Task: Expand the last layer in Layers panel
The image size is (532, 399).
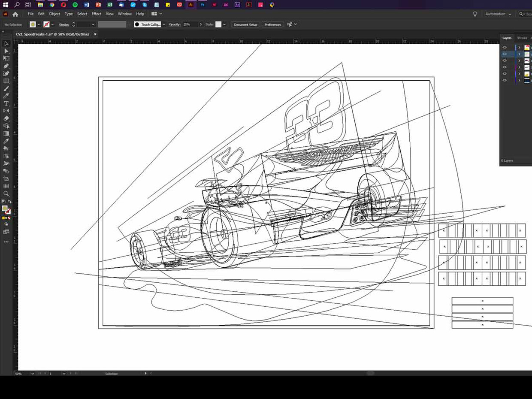Action: point(519,80)
